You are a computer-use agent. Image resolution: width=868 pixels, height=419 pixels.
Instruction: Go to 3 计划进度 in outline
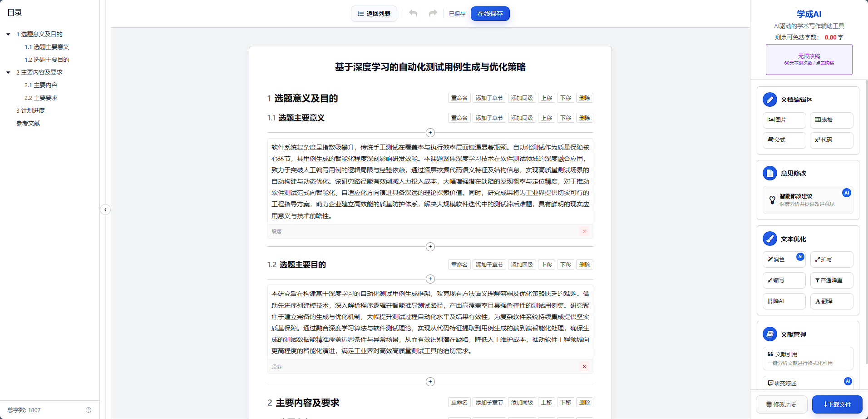pyautogui.click(x=30, y=110)
